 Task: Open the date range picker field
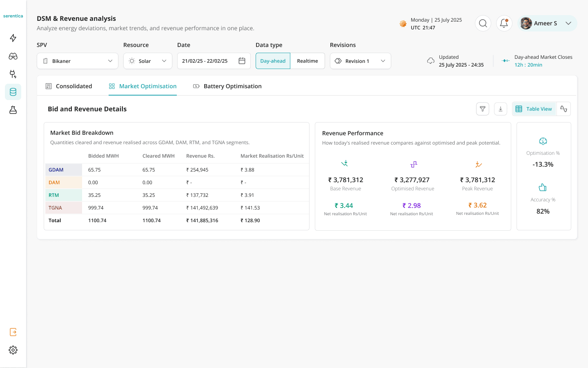click(214, 61)
